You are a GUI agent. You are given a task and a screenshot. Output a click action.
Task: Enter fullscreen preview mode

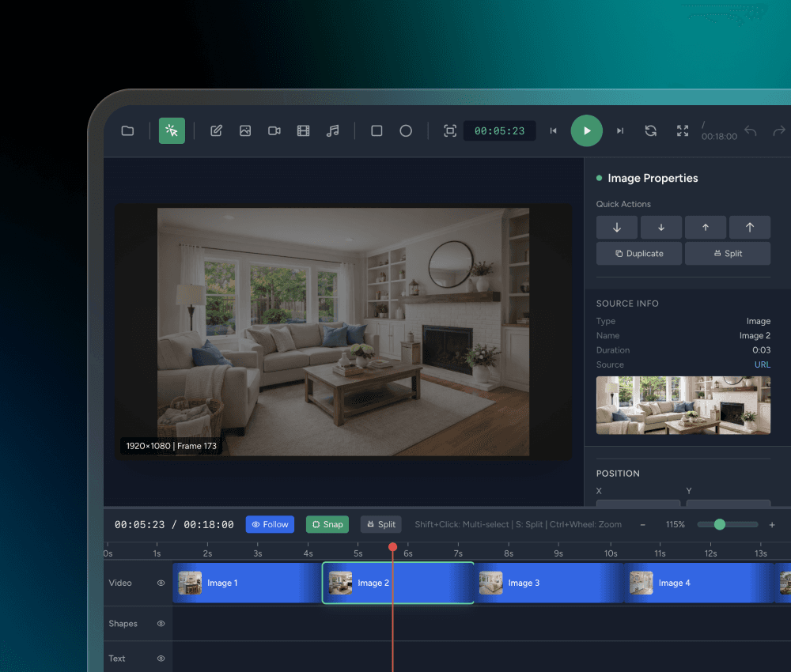point(683,131)
